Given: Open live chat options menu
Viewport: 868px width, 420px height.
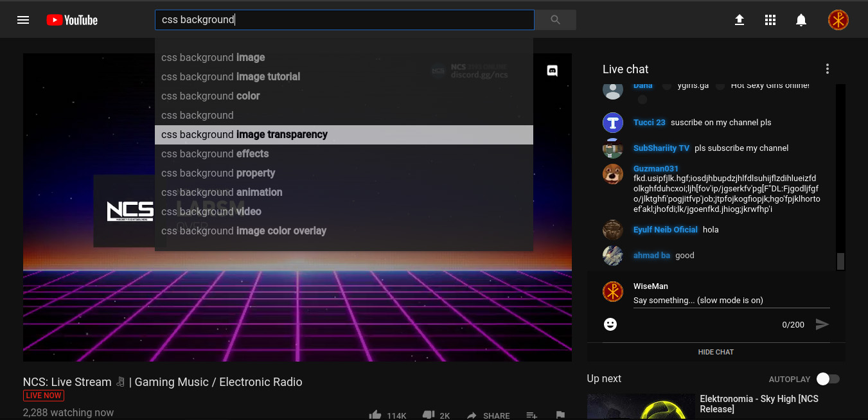Looking at the screenshot, I should (x=828, y=69).
